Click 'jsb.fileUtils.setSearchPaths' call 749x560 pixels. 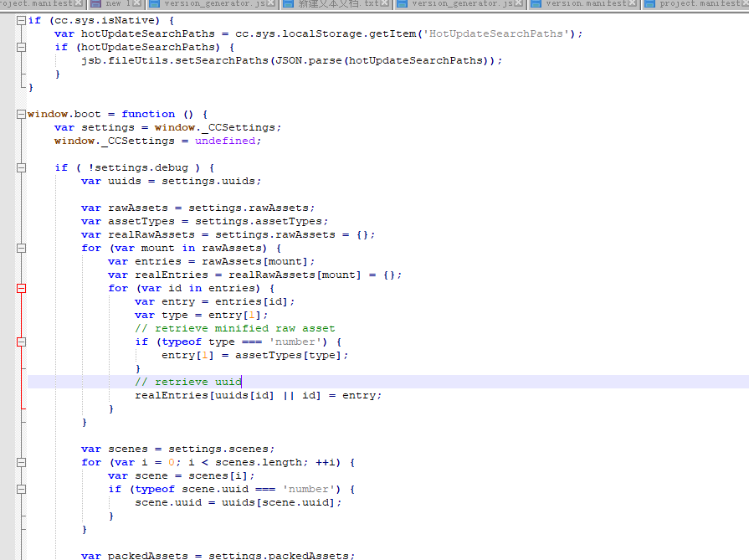click(174, 60)
